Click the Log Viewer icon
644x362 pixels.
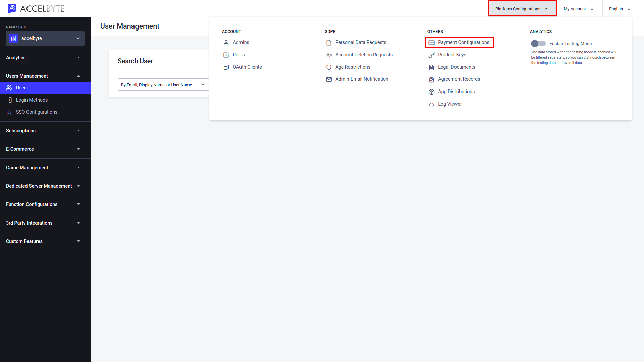[x=431, y=104]
